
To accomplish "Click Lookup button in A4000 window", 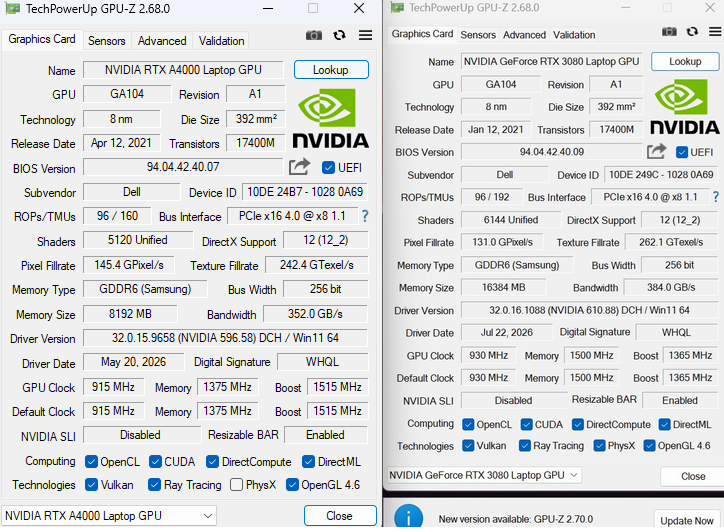I will (331, 70).
